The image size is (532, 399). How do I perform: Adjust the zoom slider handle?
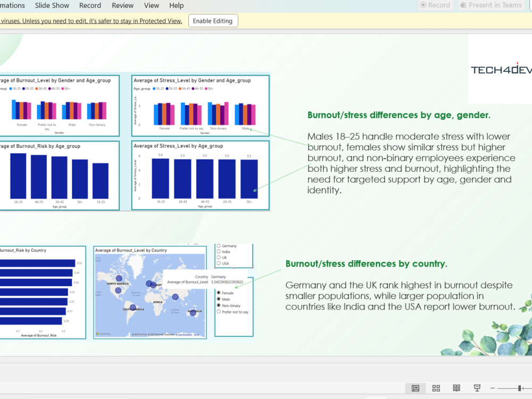(x=519, y=388)
